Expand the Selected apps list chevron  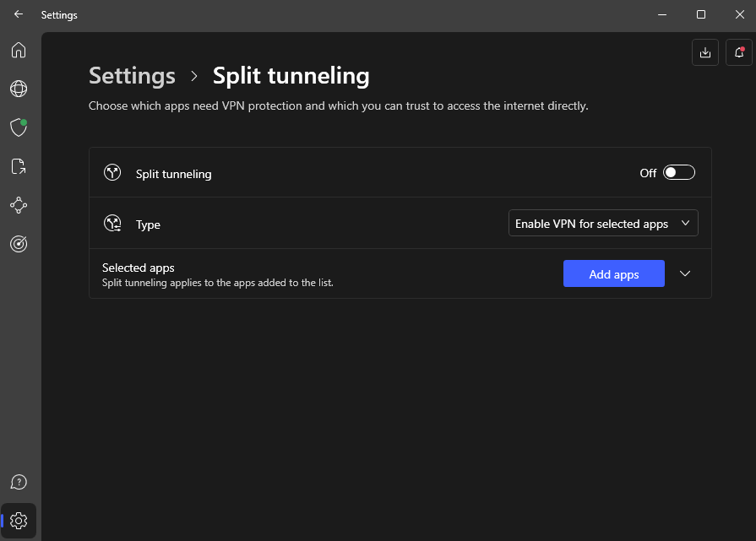pos(685,273)
